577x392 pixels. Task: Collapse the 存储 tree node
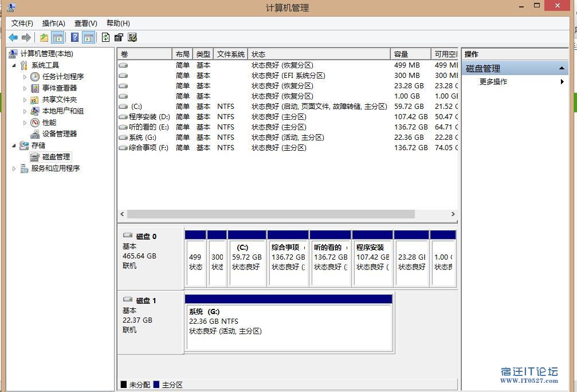(14, 146)
